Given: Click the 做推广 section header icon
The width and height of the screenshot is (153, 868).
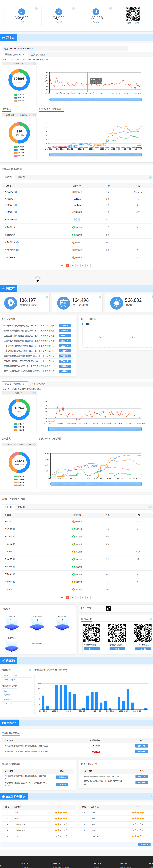Looking at the screenshot, I should click(3, 288).
